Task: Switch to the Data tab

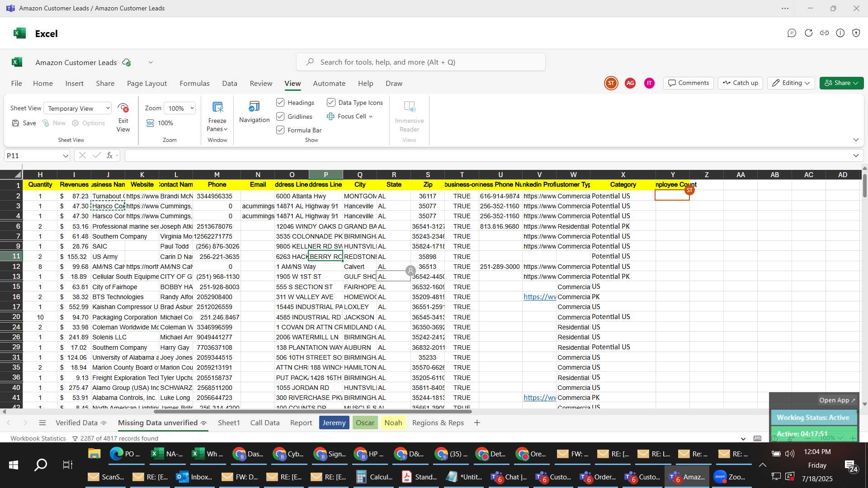Action: (x=230, y=84)
